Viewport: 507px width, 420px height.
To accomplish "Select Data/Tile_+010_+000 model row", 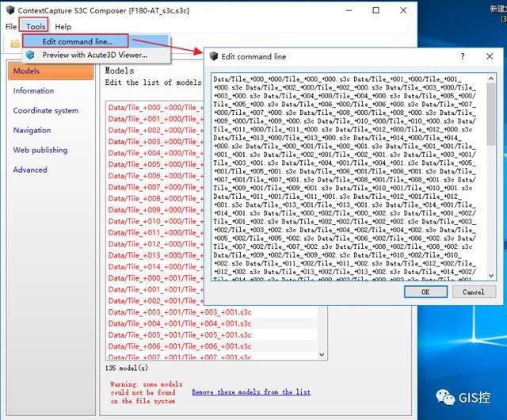I will click(x=155, y=221).
